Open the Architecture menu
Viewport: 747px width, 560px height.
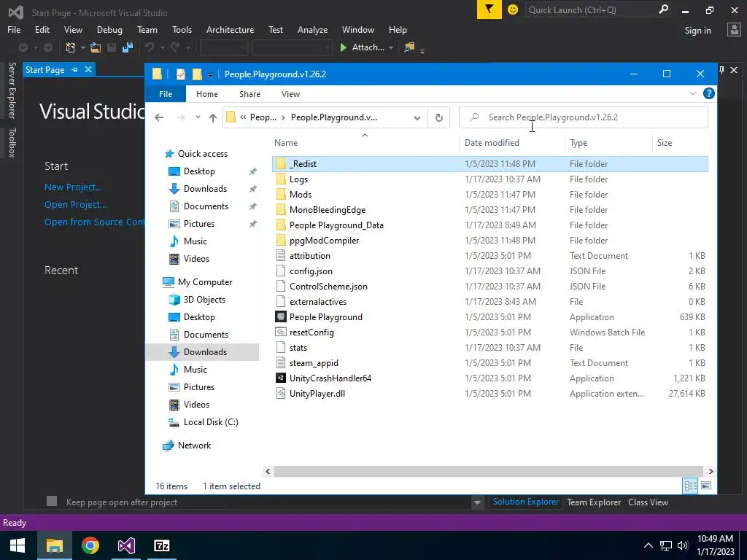point(230,29)
